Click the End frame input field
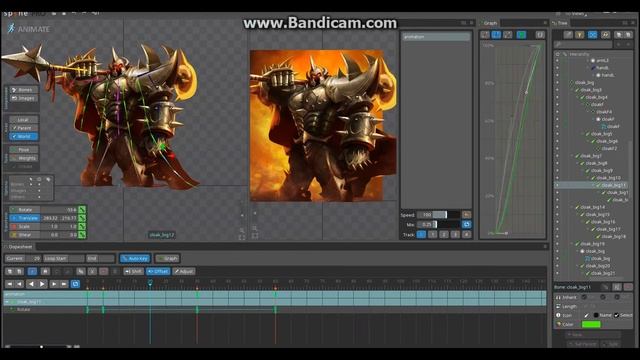The image size is (640, 360). 106,258
